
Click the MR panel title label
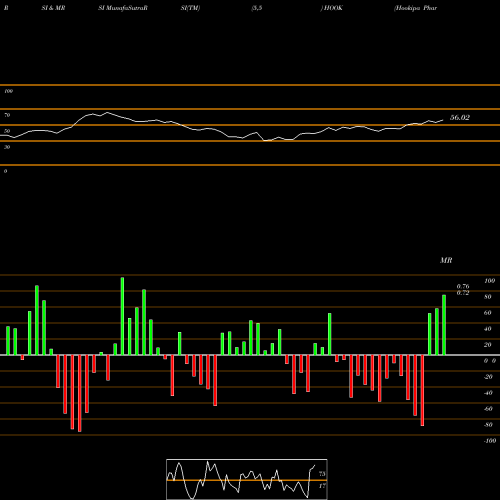pos(446,260)
